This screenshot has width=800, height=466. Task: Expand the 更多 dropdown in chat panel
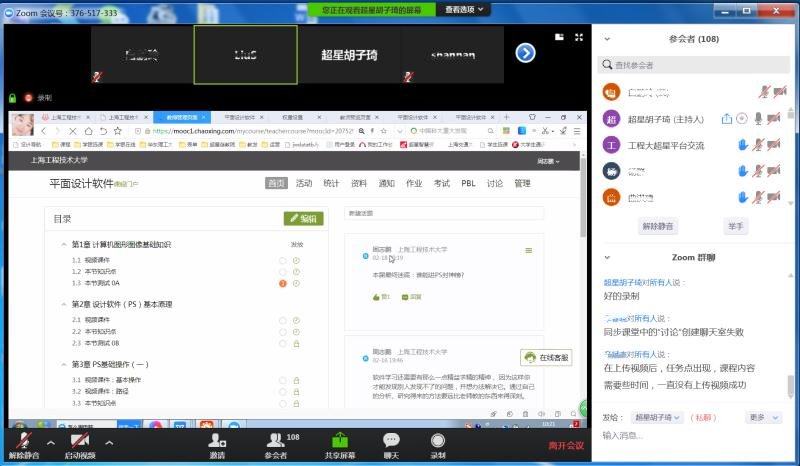click(x=761, y=417)
